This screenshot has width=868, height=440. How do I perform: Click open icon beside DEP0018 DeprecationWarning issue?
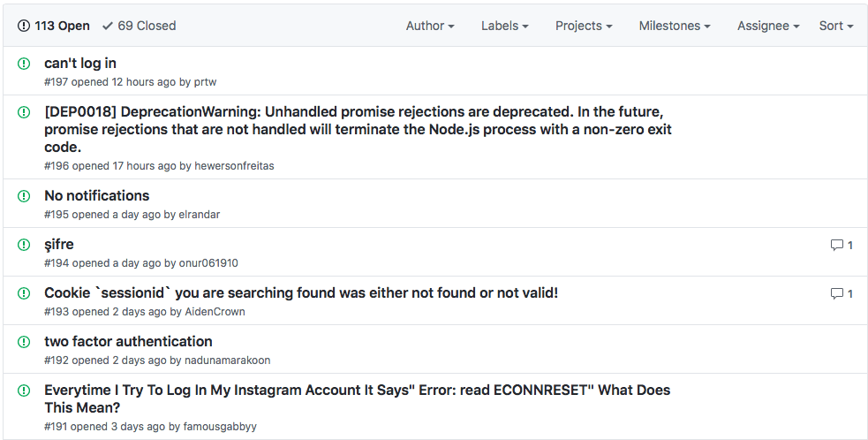(24, 112)
